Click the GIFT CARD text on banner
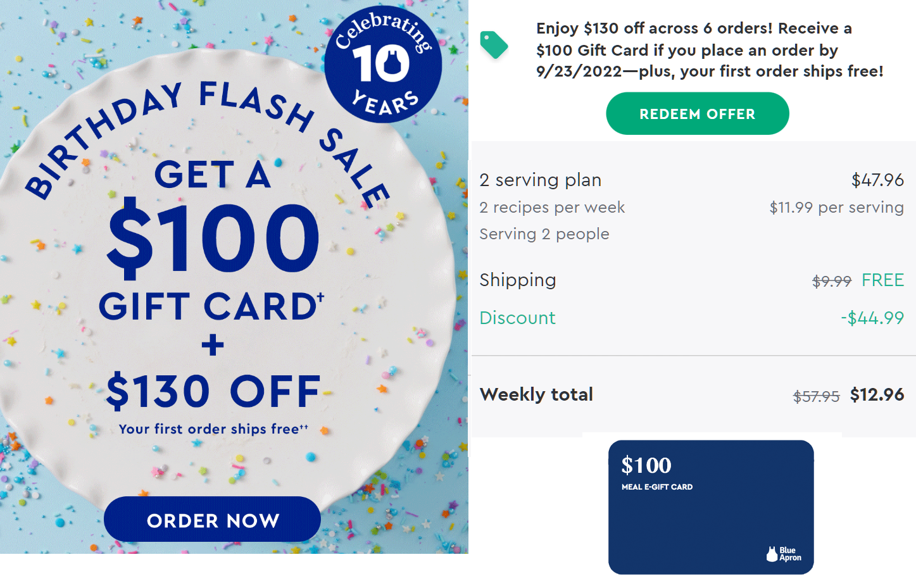This screenshot has height=588, width=916. point(211,306)
